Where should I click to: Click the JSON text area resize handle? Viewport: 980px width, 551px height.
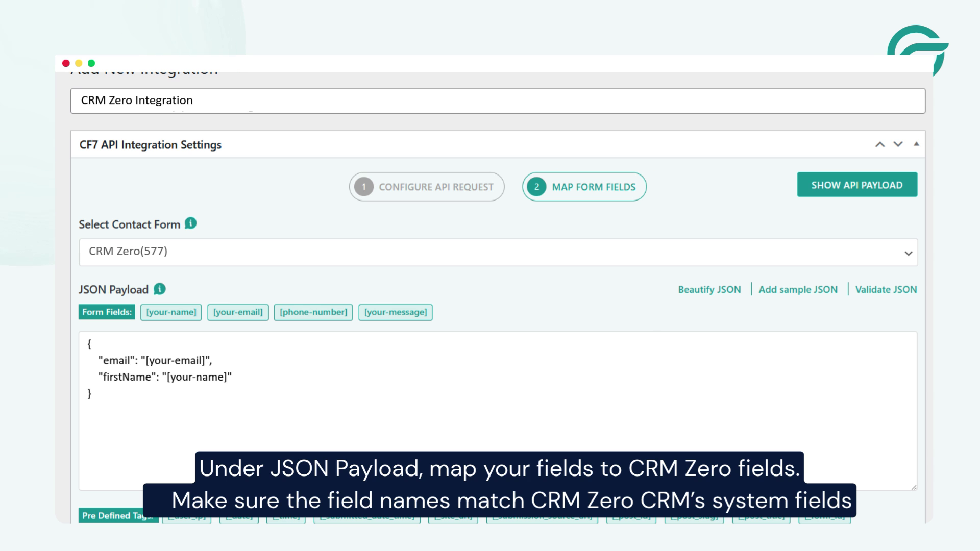[x=913, y=487]
